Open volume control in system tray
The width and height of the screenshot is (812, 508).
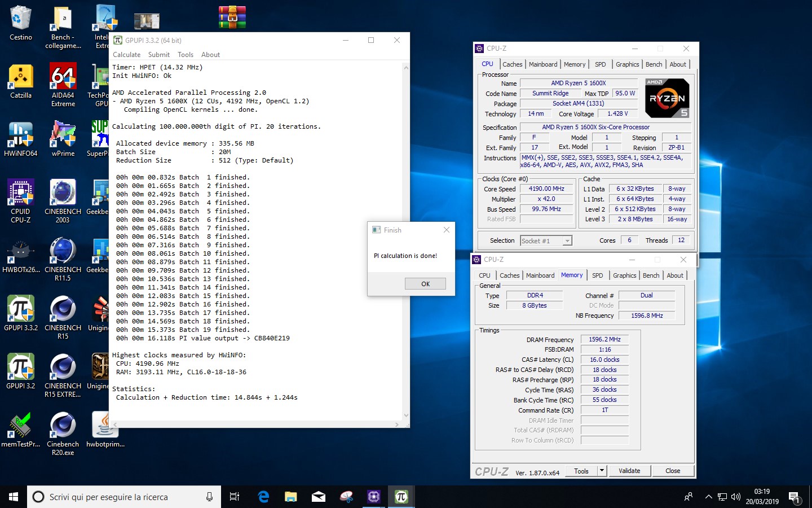(736, 497)
